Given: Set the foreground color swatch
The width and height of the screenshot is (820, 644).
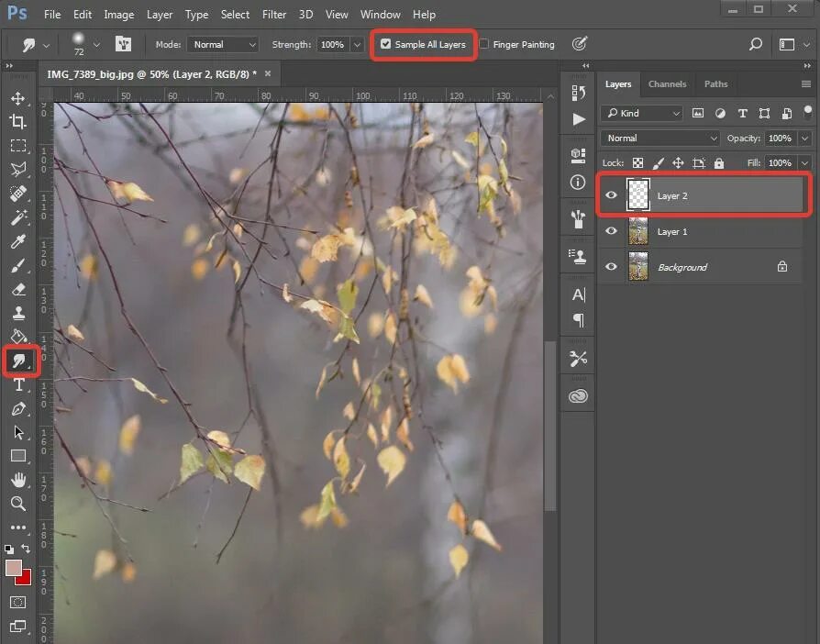Looking at the screenshot, I should [13, 567].
